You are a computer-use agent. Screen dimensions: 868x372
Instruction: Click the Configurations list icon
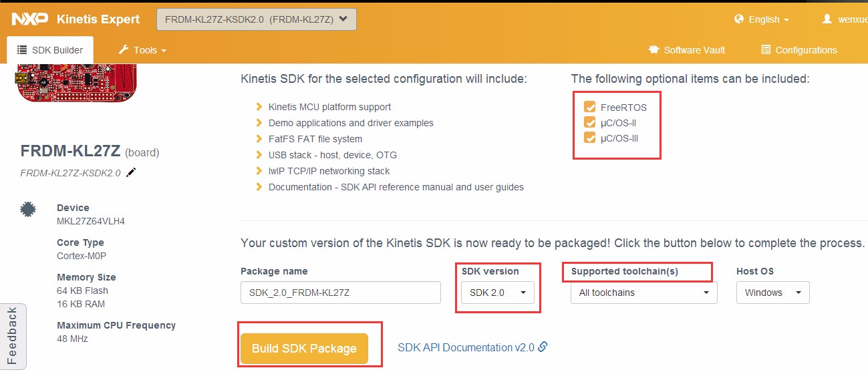coord(766,50)
